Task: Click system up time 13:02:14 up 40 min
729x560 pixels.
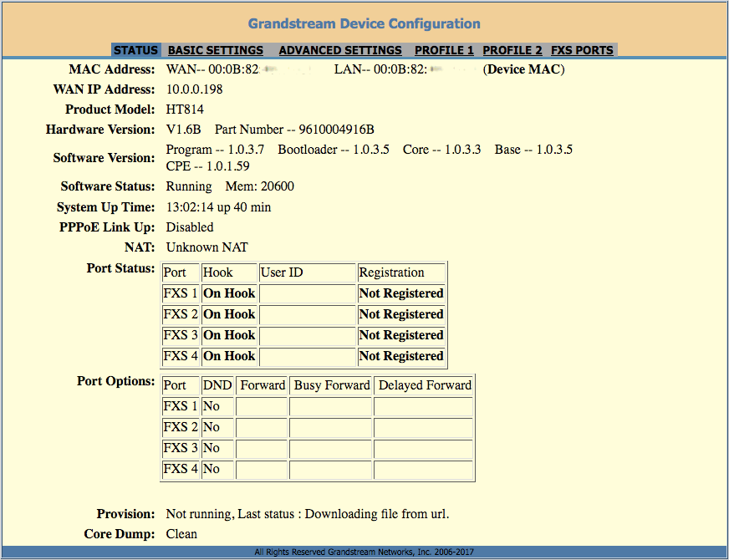Action: [x=218, y=207]
